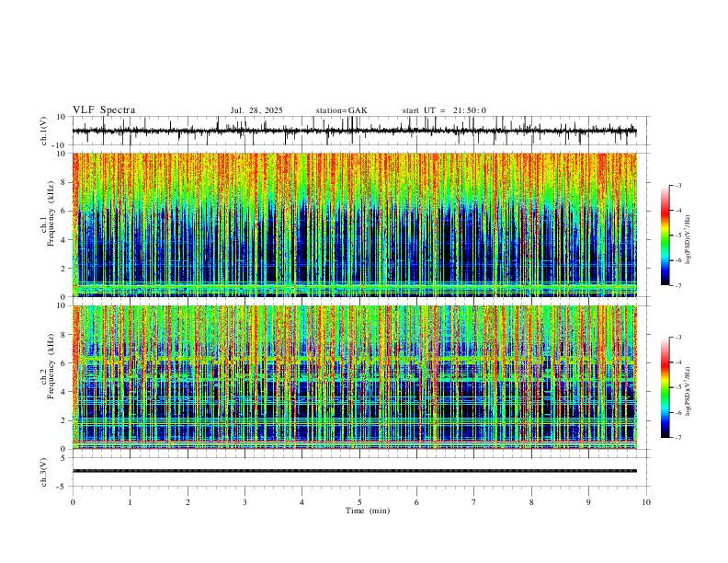Click the "-7" tick on the ch.1 colorbar
This screenshot has width=728, height=563.
[677, 285]
